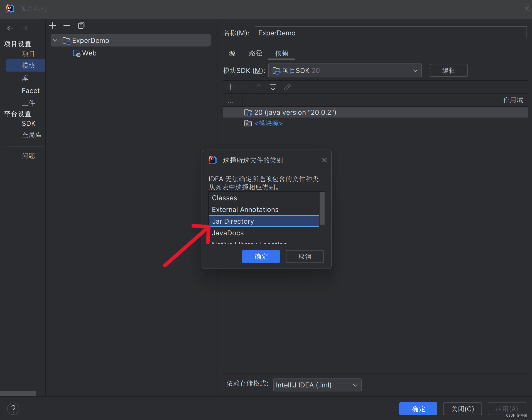Select 模块 in sidebar
This screenshot has height=420, width=532.
(x=26, y=65)
